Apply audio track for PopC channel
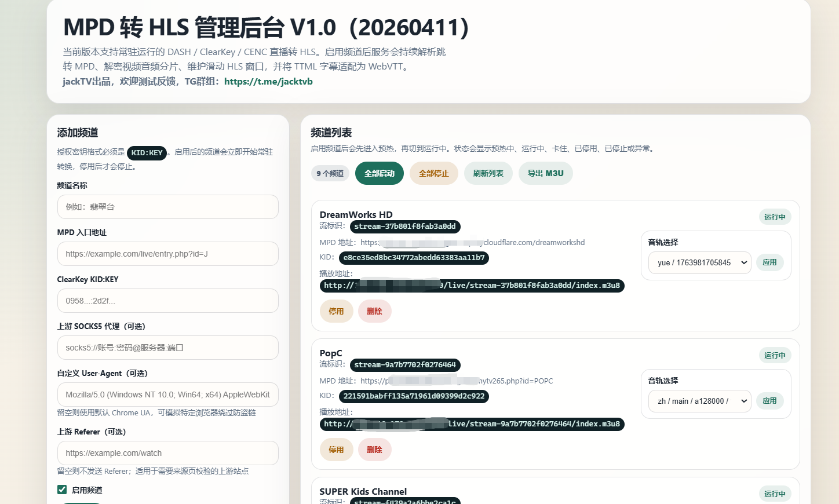The image size is (839, 504). pyautogui.click(x=769, y=401)
